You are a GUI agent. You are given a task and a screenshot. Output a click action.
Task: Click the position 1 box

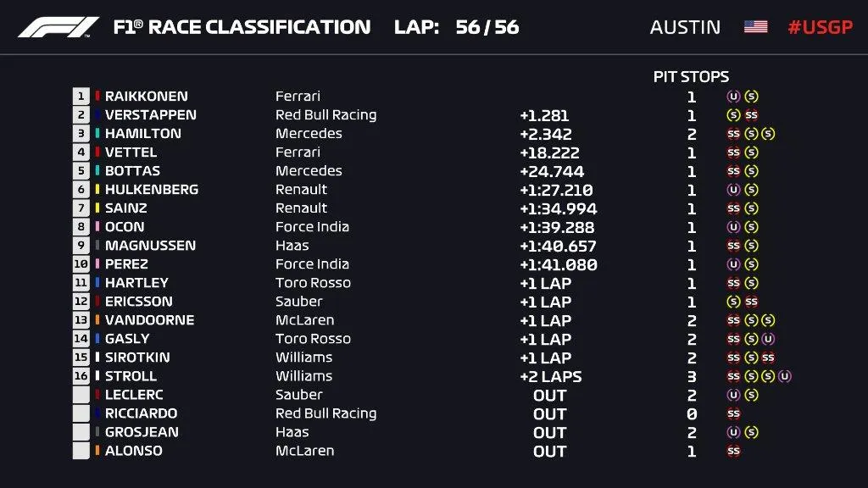(81, 97)
